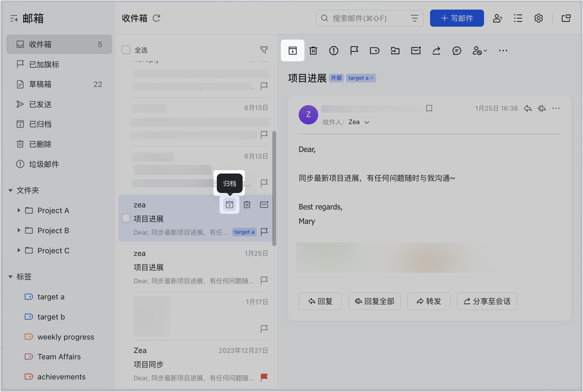Click the trash icon in email toolbar
583x392 pixels.
point(313,51)
